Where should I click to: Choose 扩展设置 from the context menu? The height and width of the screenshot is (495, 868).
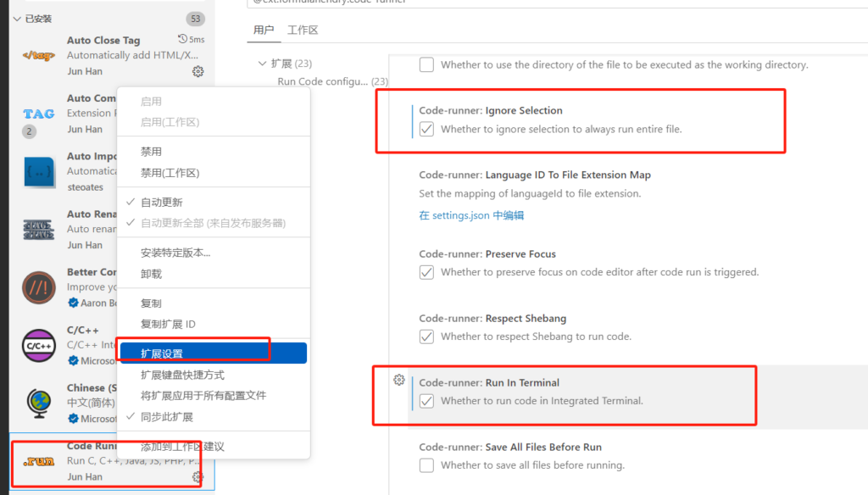162,353
